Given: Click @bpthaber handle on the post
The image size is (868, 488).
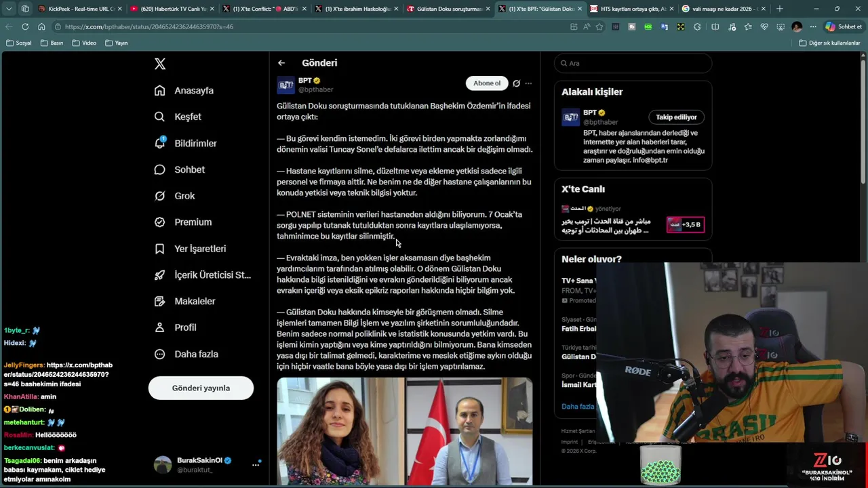Looking at the screenshot, I should [315, 89].
